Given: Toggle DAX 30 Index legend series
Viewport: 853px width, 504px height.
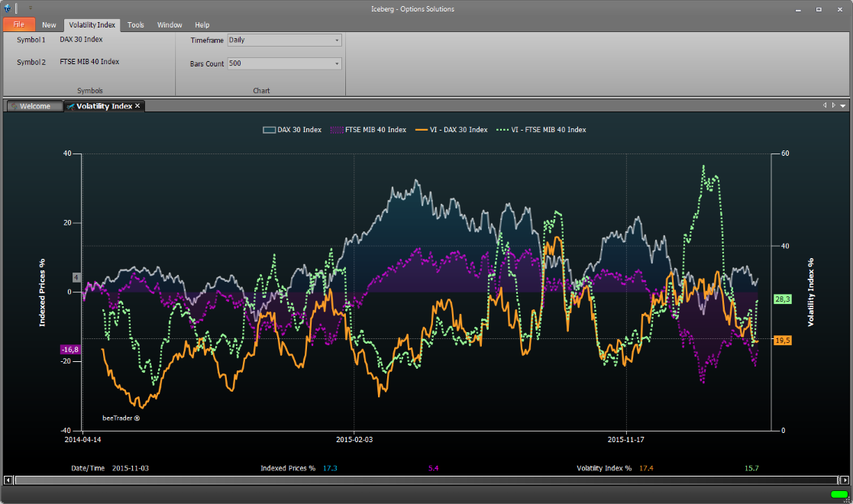Looking at the screenshot, I should pos(292,130).
